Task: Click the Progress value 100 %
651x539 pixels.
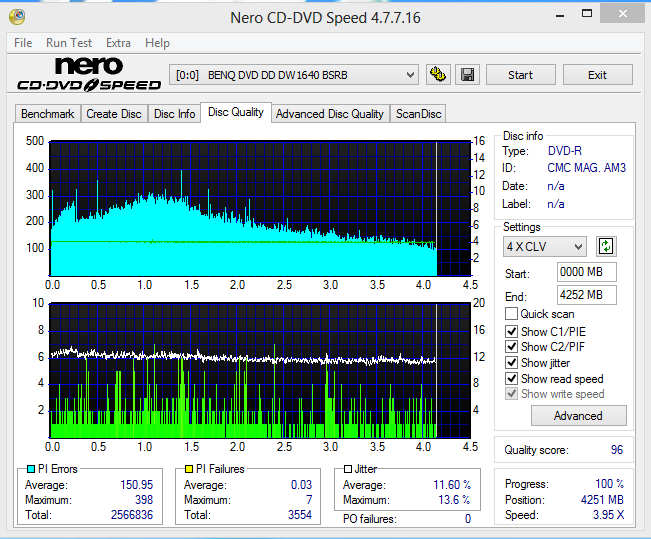Action: click(x=609, y=484)
